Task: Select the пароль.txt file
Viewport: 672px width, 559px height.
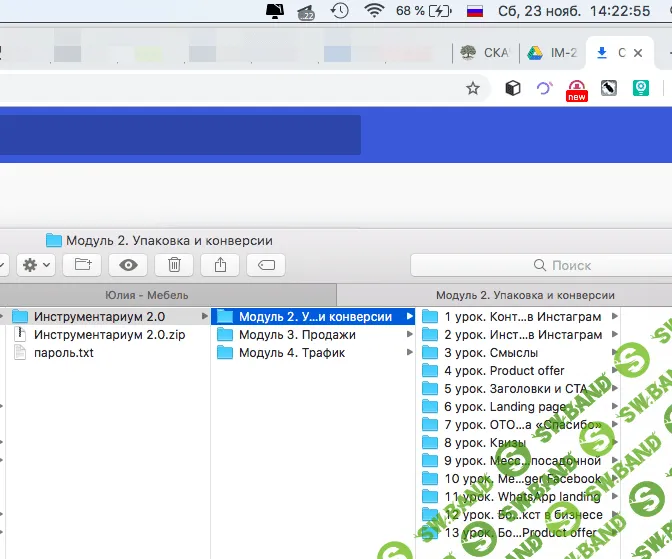Action: point(63,353)
